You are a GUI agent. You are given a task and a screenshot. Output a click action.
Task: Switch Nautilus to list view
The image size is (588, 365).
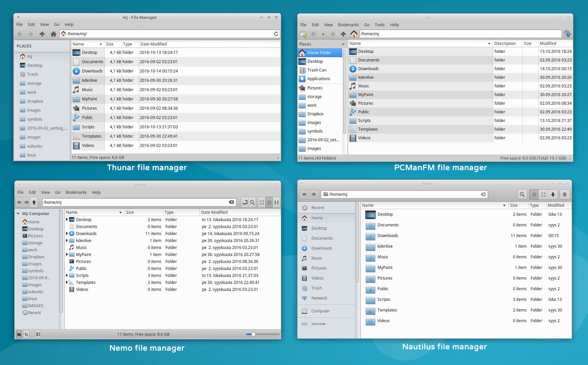coord(534,194)
